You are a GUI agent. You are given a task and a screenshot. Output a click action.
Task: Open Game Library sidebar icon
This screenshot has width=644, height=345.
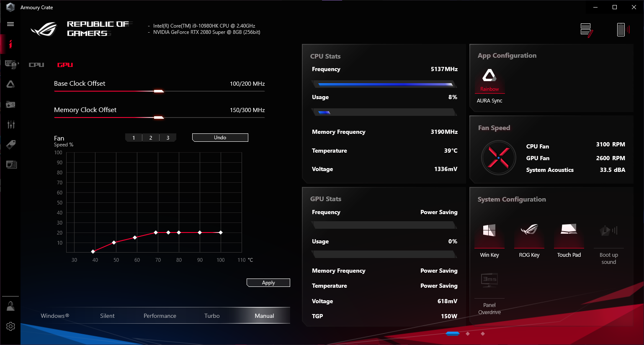pyautogui.click(x=10, y=104)
